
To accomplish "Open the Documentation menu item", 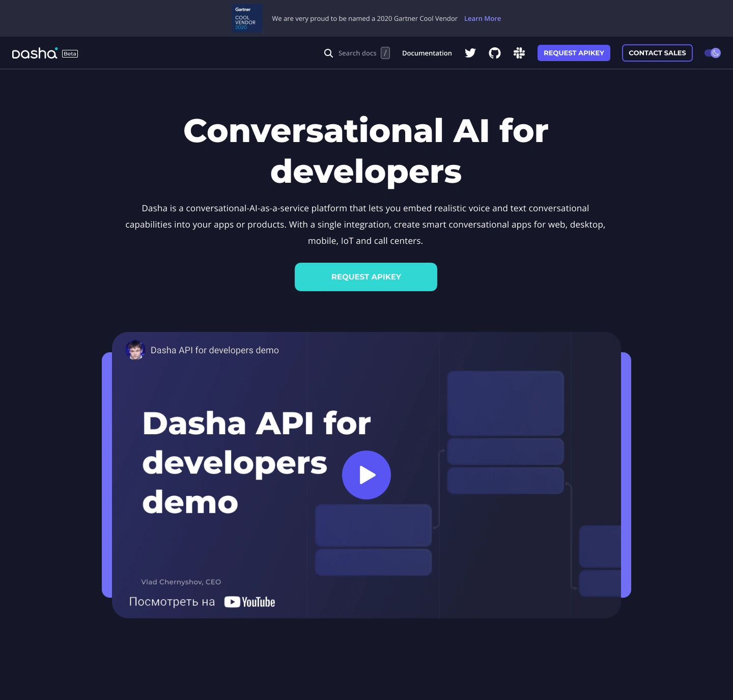I will [427, 53].
